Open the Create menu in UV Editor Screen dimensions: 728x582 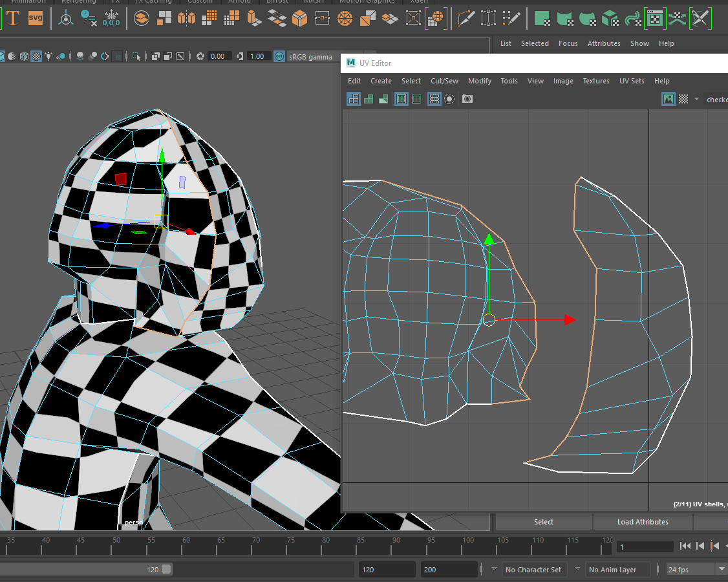381,81
